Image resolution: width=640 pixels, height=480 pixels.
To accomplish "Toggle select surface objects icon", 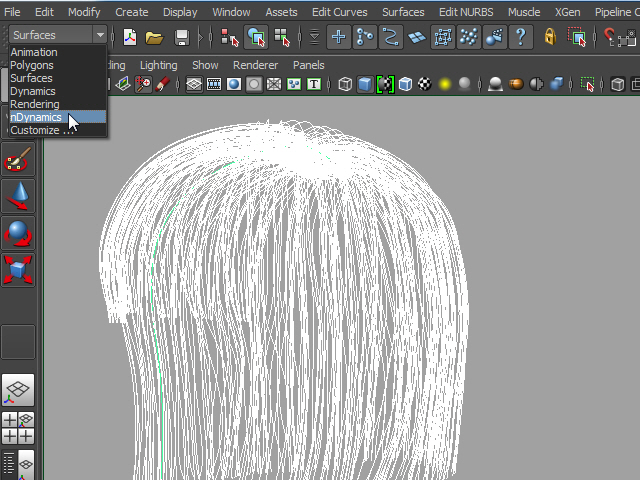I will 417,38.
